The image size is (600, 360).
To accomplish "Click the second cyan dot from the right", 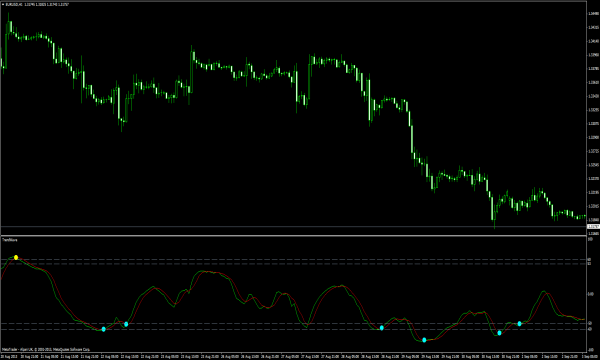I will click(499, 333).
